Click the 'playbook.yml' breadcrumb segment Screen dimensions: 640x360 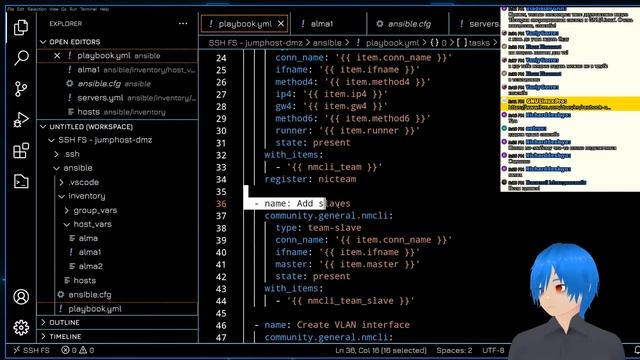(x=392, y=42)
